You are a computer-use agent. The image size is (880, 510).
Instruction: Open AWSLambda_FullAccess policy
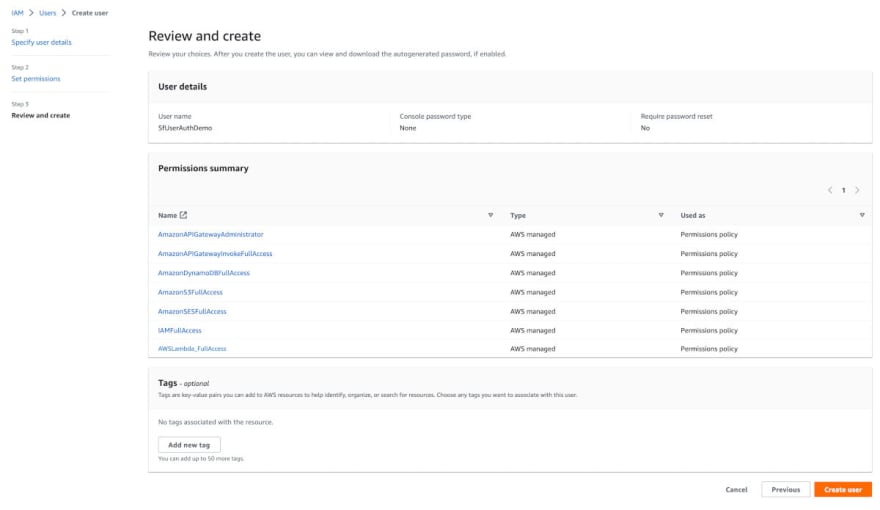coord(192,348)
